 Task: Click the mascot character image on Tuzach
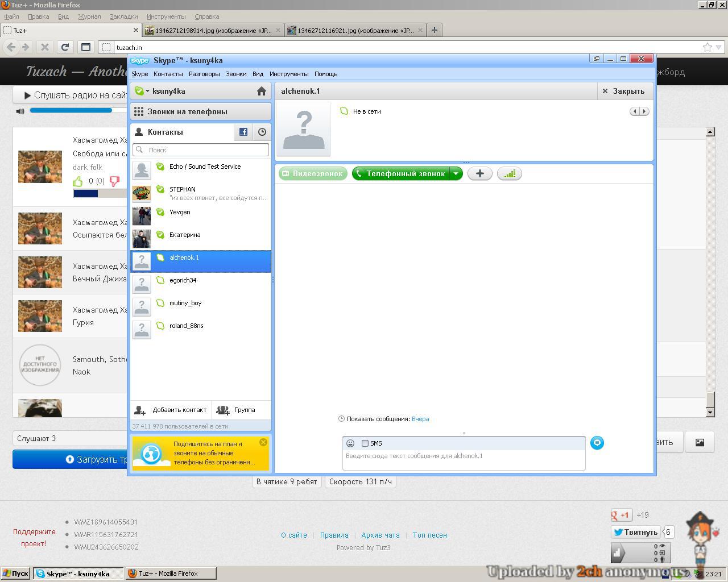(x=703, y=537)
